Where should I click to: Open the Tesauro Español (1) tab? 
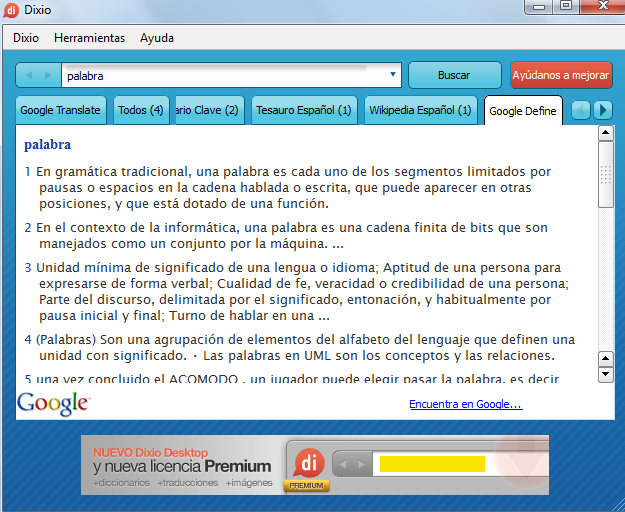[304, 110]
